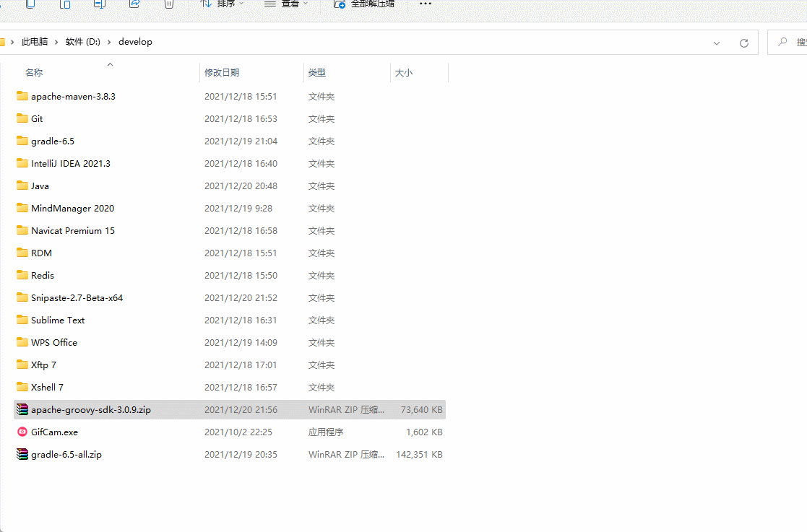The height and width of the screenshot is (532, 807).
Task: Click size 73,640 KB of apache-groovy zip
Action: tap(421, 410)
